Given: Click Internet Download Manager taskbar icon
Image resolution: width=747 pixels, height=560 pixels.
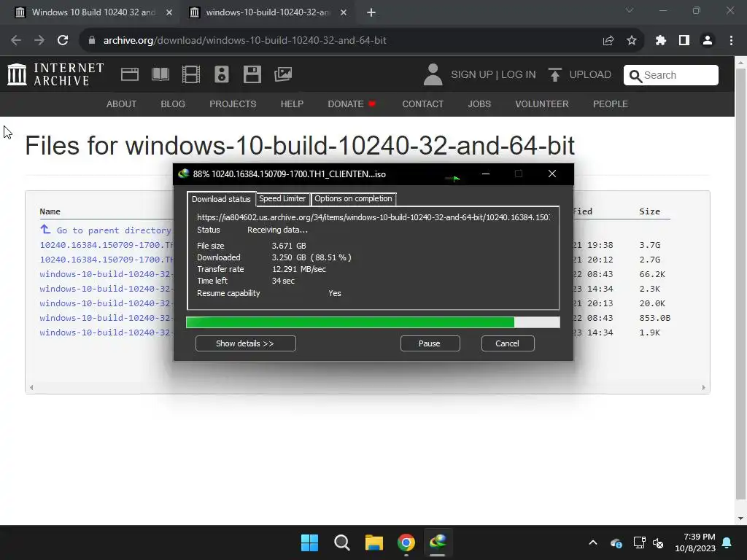Looking at the screenshot, I should tap(438, 542).
